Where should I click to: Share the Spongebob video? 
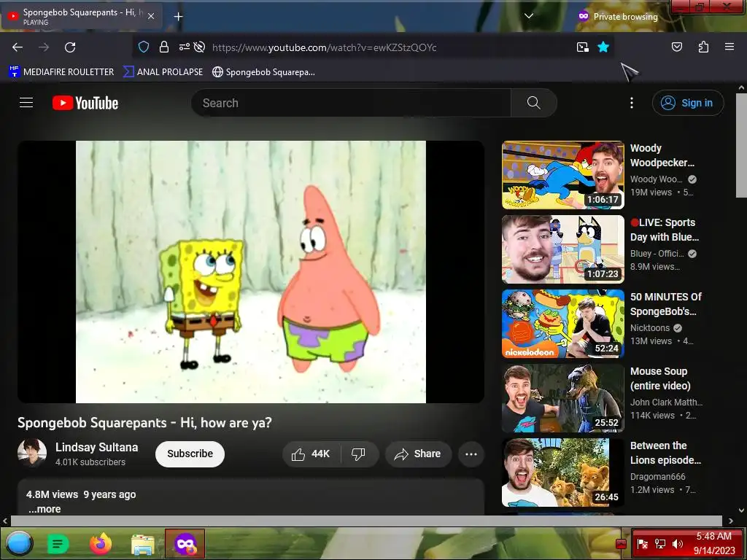pos(418,454)
